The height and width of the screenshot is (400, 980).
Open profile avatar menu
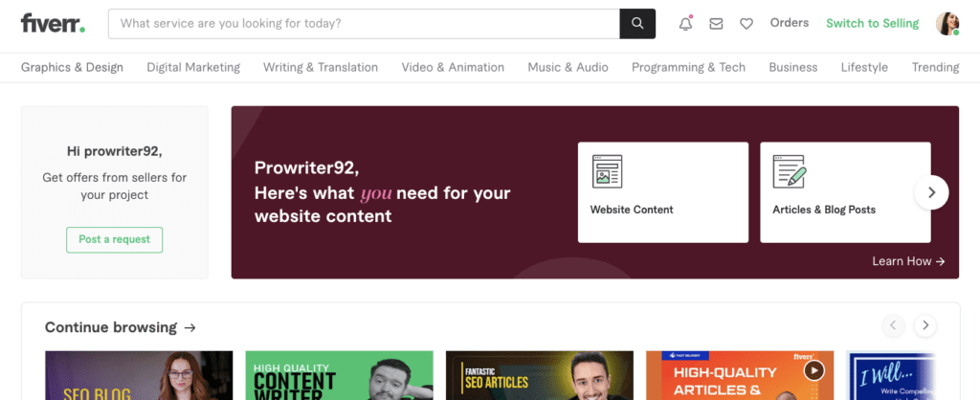pos(947,24)
